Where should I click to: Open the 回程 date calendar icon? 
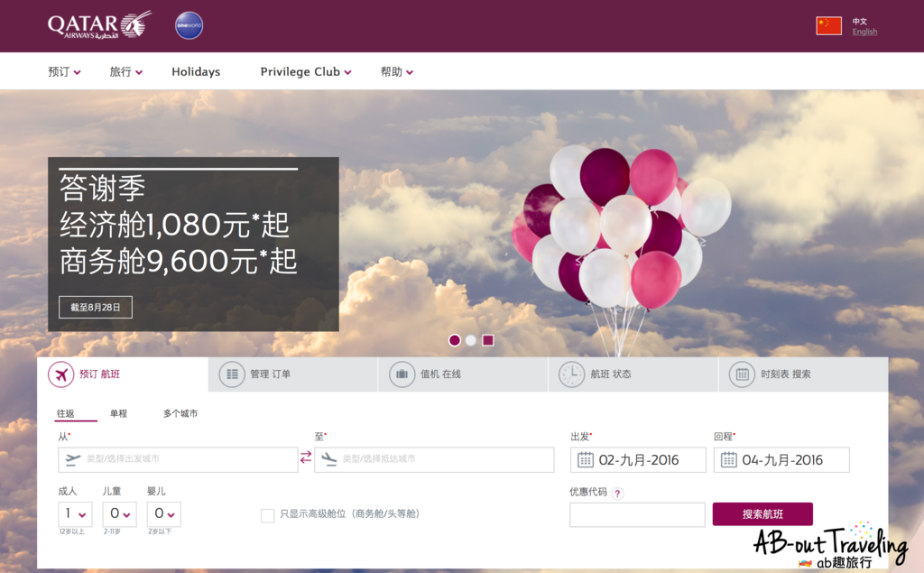(x=727, y=459)
